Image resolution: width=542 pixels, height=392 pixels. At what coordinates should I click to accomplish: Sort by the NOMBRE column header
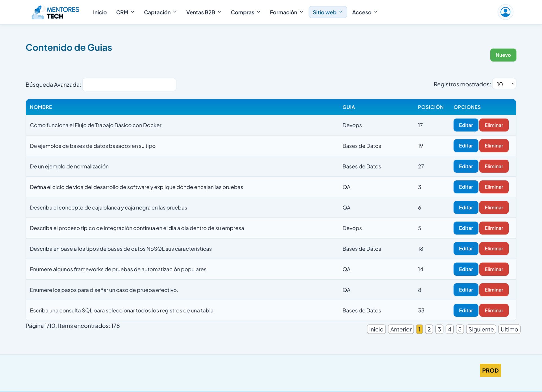point(41,107)
